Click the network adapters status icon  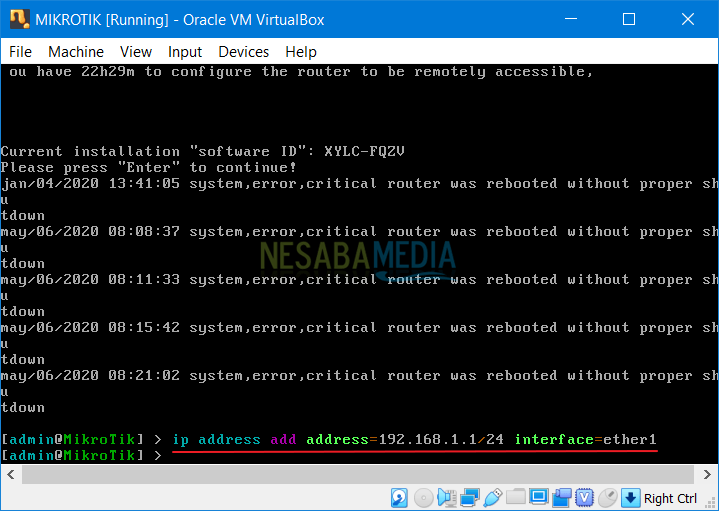coord(469,498)
